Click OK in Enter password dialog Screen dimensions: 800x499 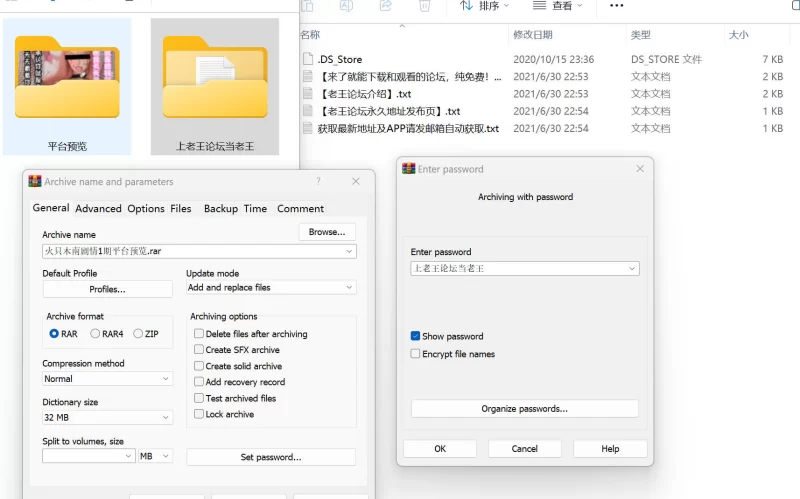(440, 448)
